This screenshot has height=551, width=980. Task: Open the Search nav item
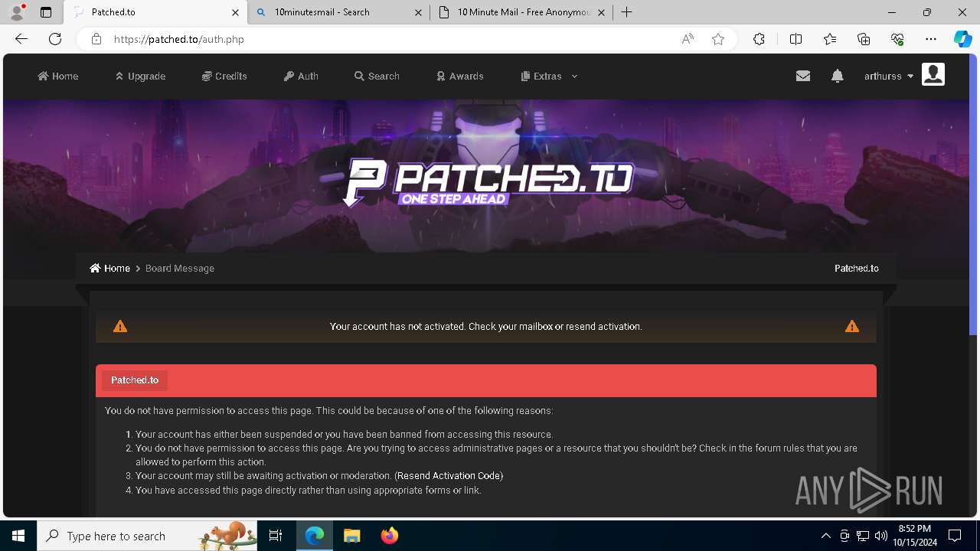click(377, 76)
